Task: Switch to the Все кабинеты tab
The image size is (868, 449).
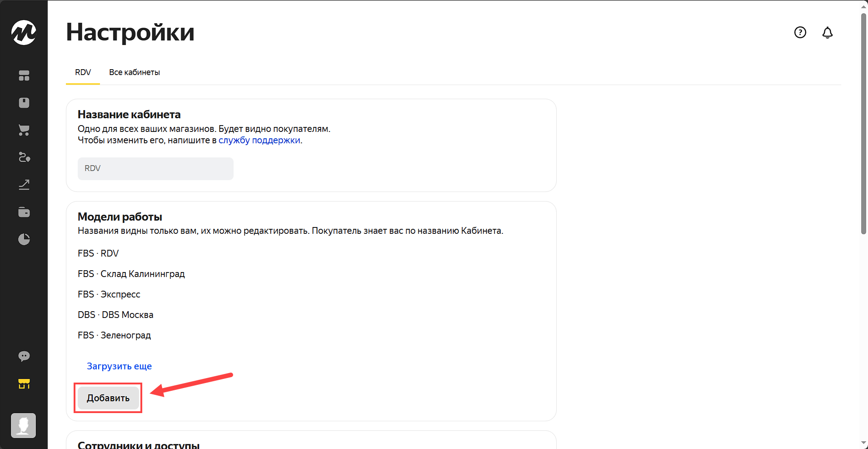Action: tap(135, 72)
